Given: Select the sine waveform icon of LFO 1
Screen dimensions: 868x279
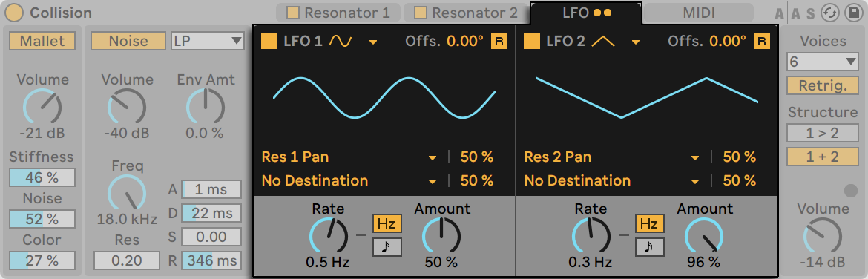Looking at the screenshot, I should 341,41.
